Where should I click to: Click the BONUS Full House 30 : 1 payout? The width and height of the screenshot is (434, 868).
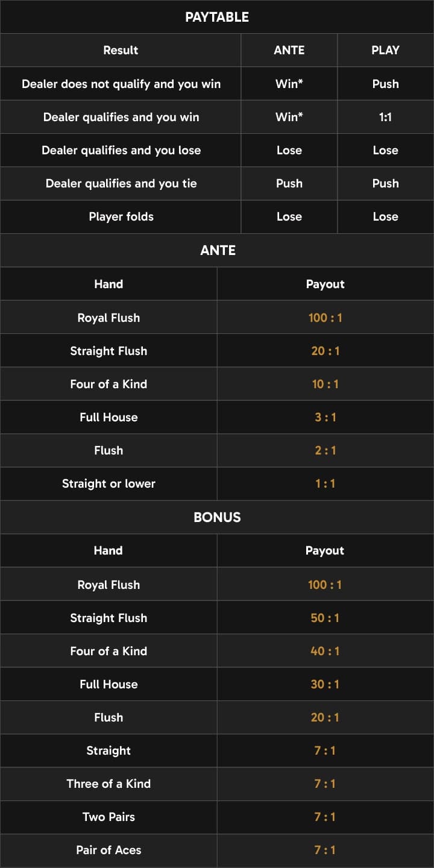(x=325, y=684)
